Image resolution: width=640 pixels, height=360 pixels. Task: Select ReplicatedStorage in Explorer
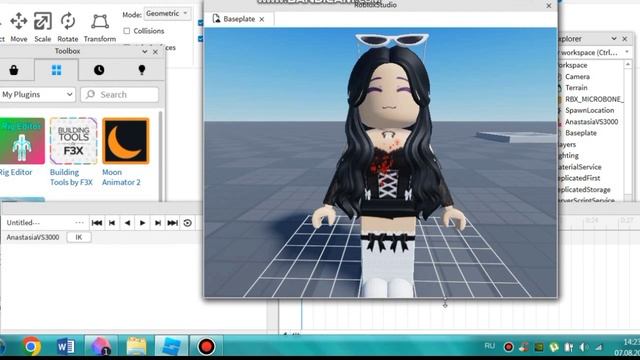(x=584, y=190)
